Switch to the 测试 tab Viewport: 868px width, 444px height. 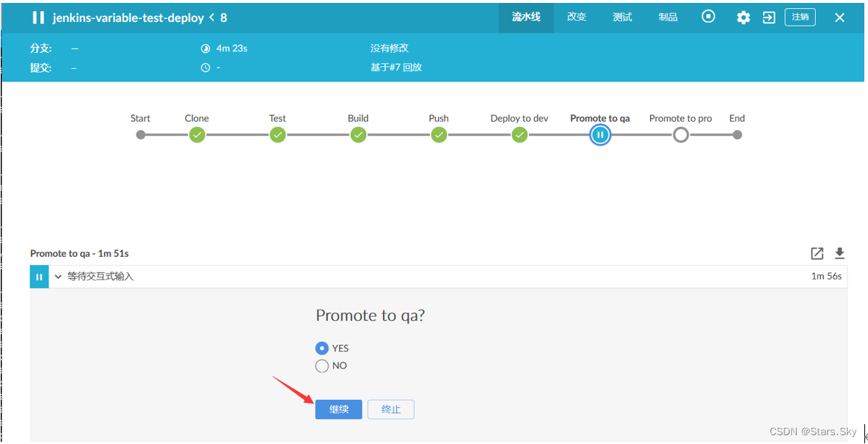coord(621,17)
